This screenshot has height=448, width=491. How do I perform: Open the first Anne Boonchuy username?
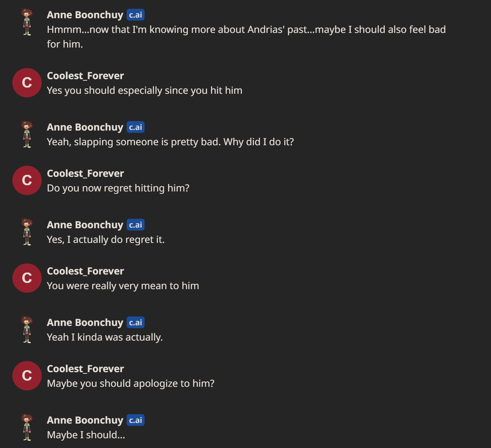[85, 15]
